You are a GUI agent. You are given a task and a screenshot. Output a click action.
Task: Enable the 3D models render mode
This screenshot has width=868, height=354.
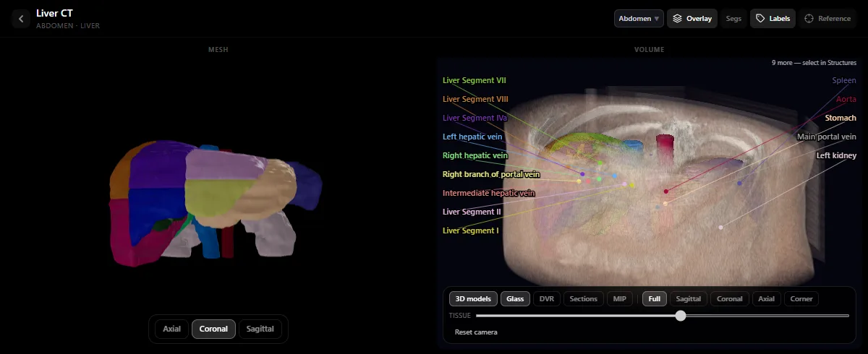pos(473,298)
